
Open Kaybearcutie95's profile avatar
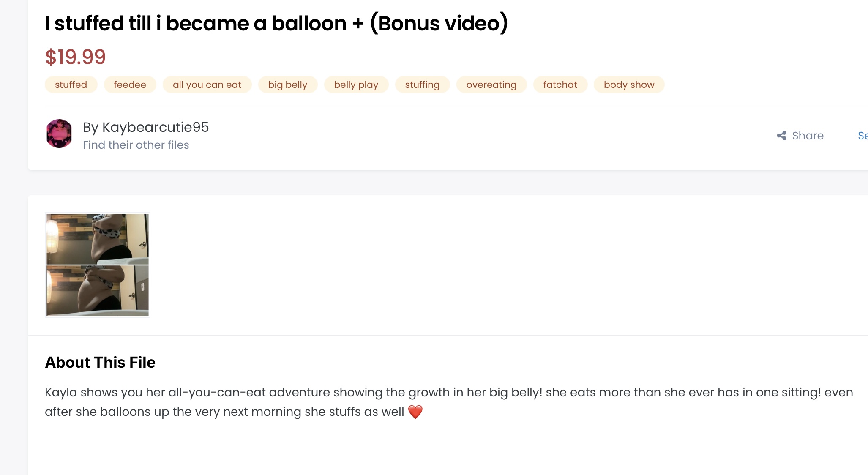(59, 134)
